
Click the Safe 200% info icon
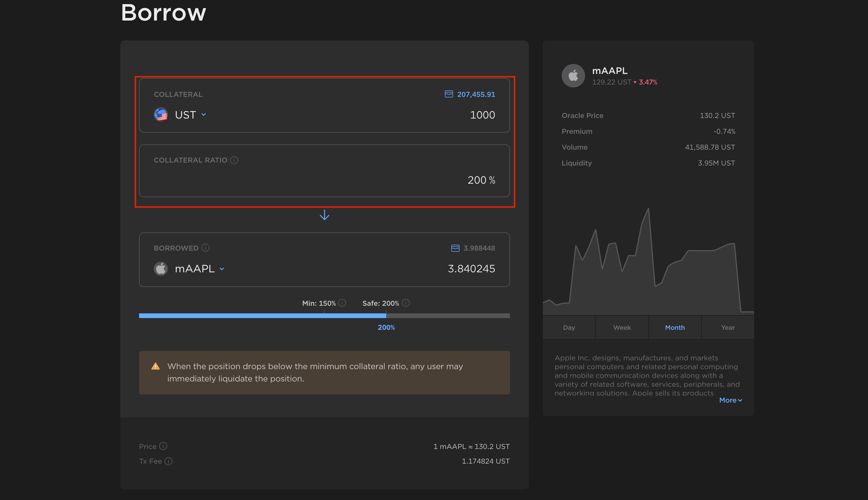[406, 303]
